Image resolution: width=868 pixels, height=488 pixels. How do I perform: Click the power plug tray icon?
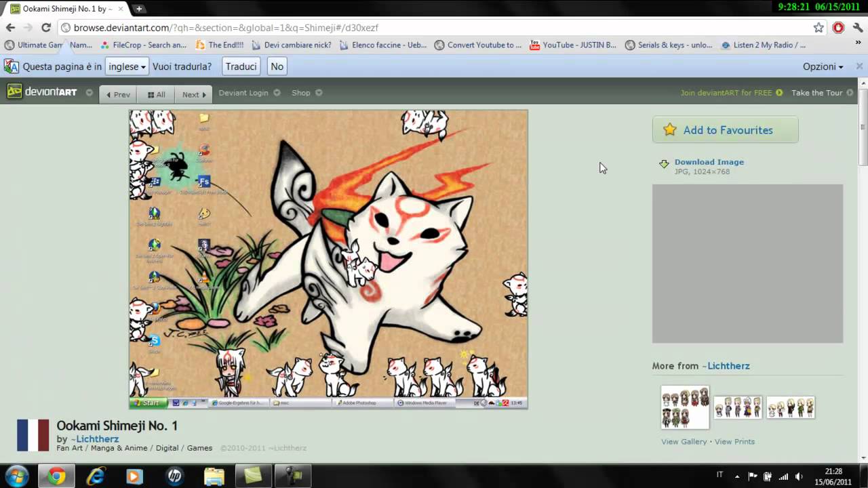tap(768, 476)
